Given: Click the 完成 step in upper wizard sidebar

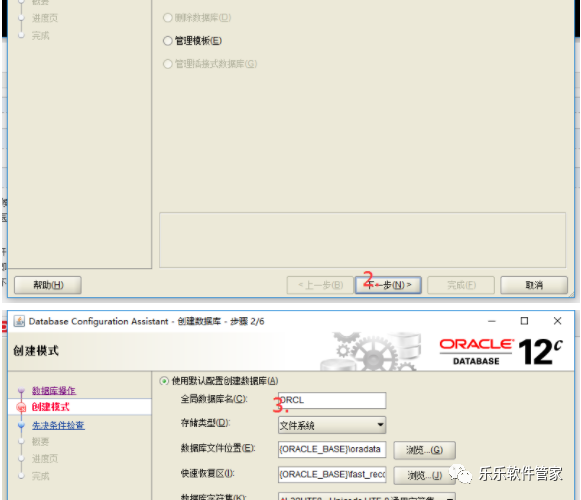Looking at the screenshot, I should point(40,36).
